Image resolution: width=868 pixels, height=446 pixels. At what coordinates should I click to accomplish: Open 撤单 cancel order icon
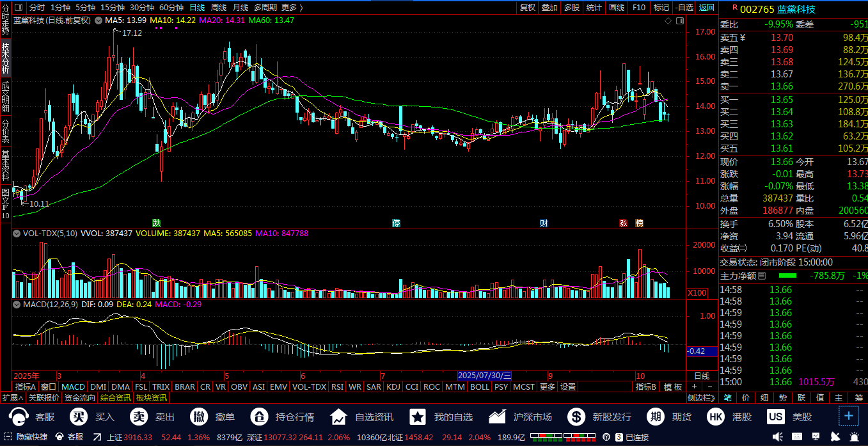(199, 417)
